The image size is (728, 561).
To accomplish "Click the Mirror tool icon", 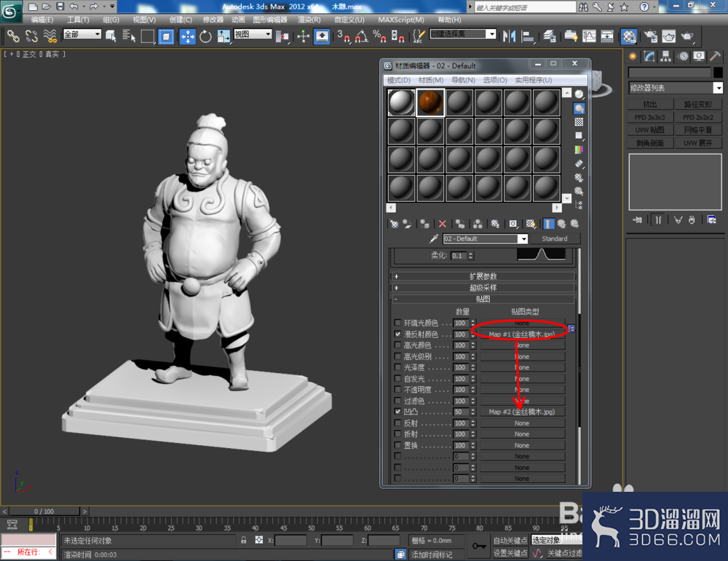I will pos(510,36).
